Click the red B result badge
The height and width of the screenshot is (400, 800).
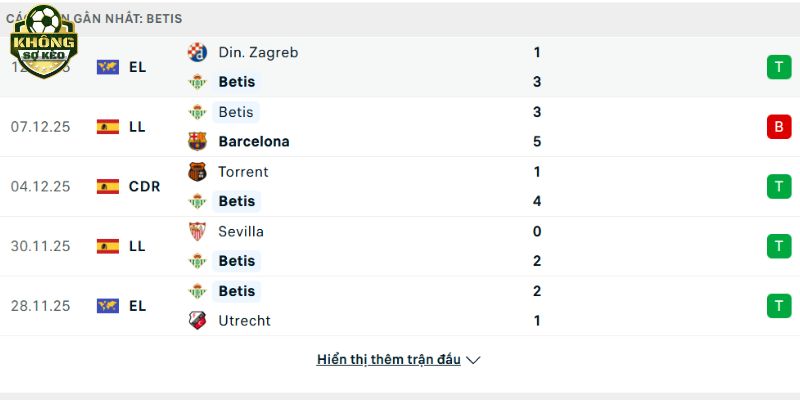click(x=779, y=127)
